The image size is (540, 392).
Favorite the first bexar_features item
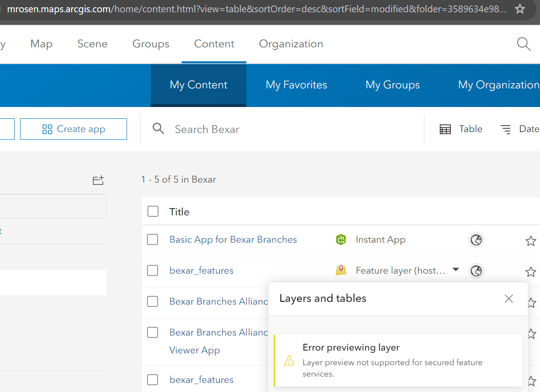pyautogui.click(x=531, y=272)
